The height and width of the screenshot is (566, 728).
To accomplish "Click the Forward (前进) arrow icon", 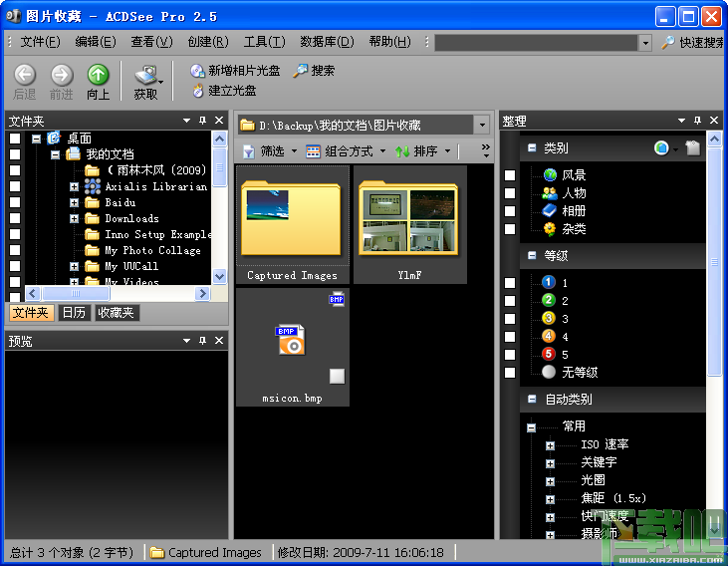I will (62, 75).
